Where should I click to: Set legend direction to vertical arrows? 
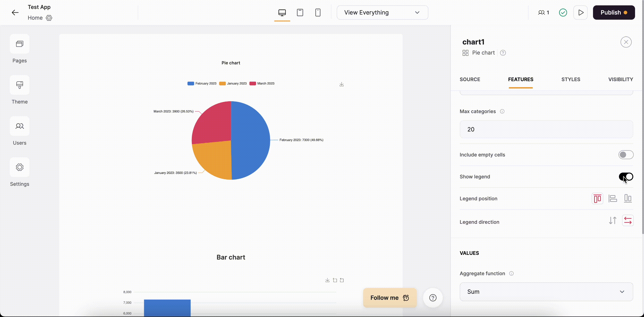point(612,220)
